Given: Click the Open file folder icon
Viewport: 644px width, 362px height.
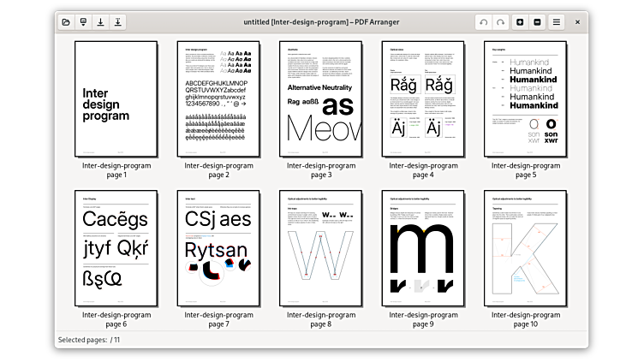Looking at the screenshot, I should pyautogui.click(x=66, y=21).
